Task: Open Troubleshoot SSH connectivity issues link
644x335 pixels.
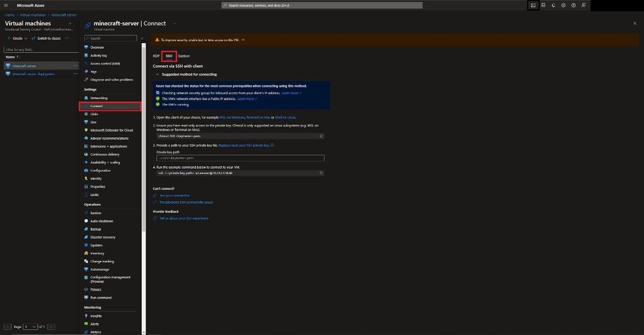Action: pos(186,202)
